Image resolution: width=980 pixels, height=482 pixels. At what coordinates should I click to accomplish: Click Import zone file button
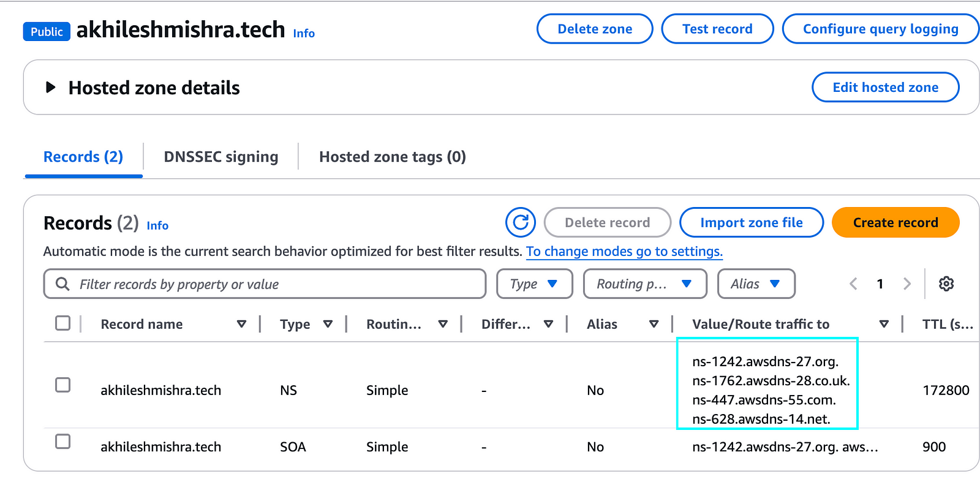pos(752,222)
